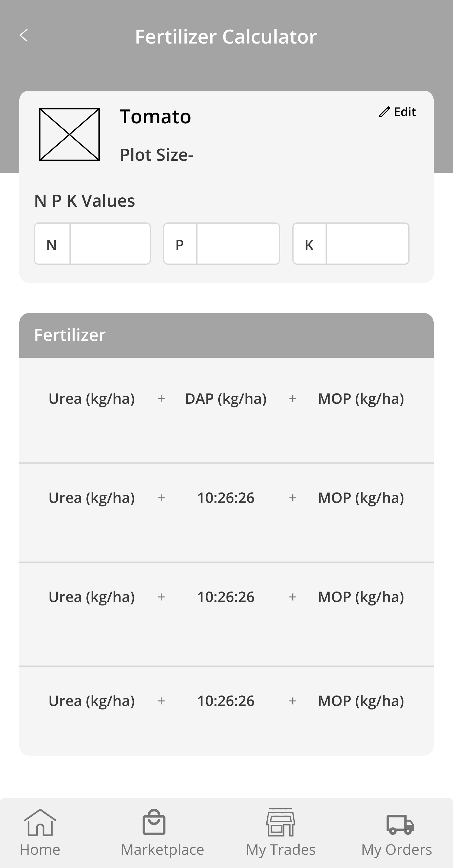Select MOP (kg/ha) in the last row
The height and width of the screenshot is (868, 453).
[x=361, y=701]
